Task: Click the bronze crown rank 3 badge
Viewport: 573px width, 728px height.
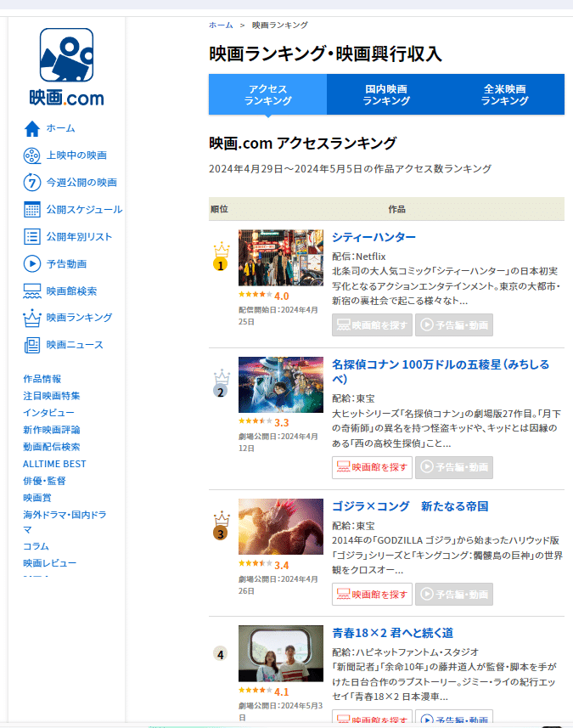Action: (222, 526)
